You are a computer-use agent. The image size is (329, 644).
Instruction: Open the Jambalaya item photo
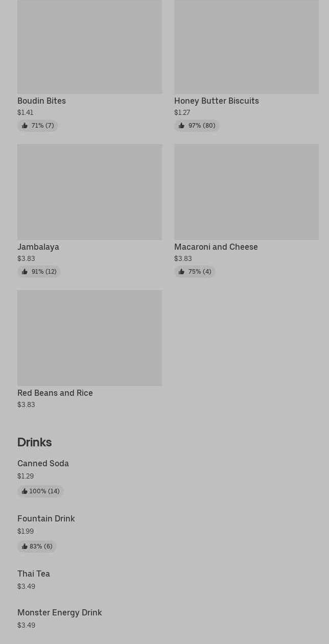[x=89, y=192]
